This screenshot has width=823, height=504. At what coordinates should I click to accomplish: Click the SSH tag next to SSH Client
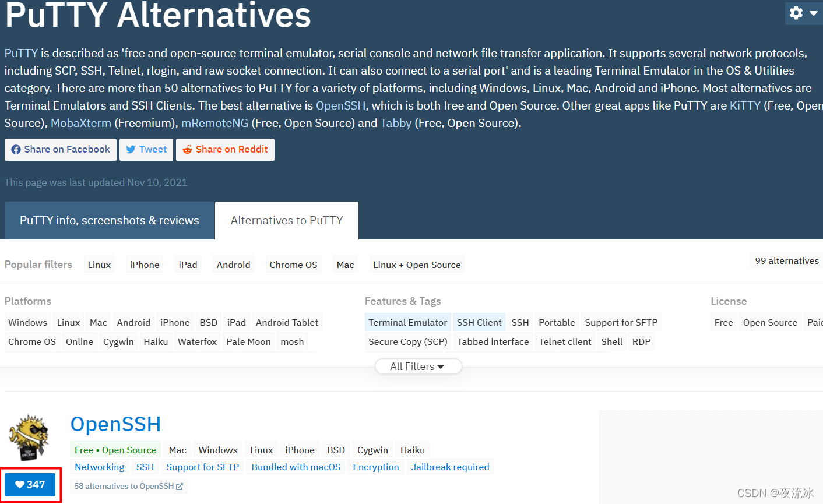click(520, 322)
